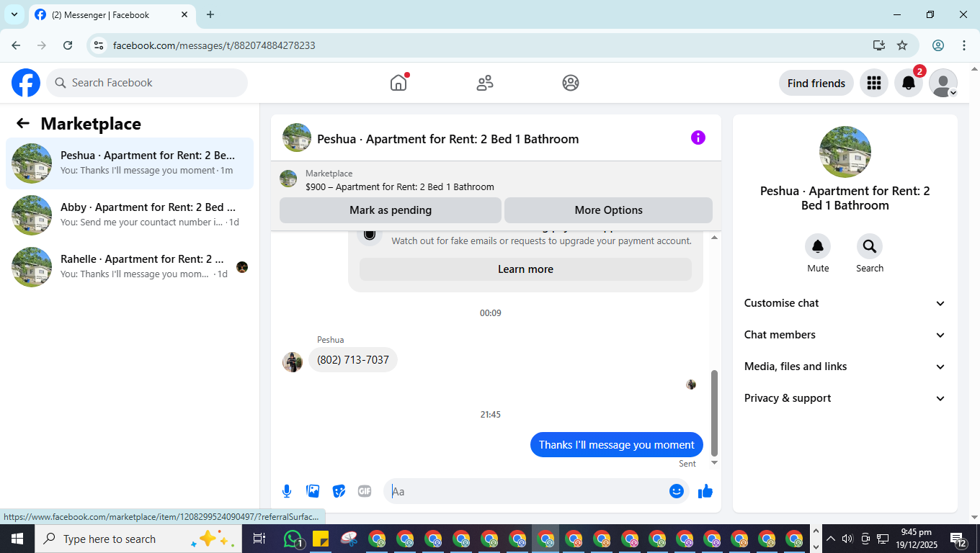980x553 pixels.
Task: Click the (802) 713-7037 message bubble
Action: (353, 360)
